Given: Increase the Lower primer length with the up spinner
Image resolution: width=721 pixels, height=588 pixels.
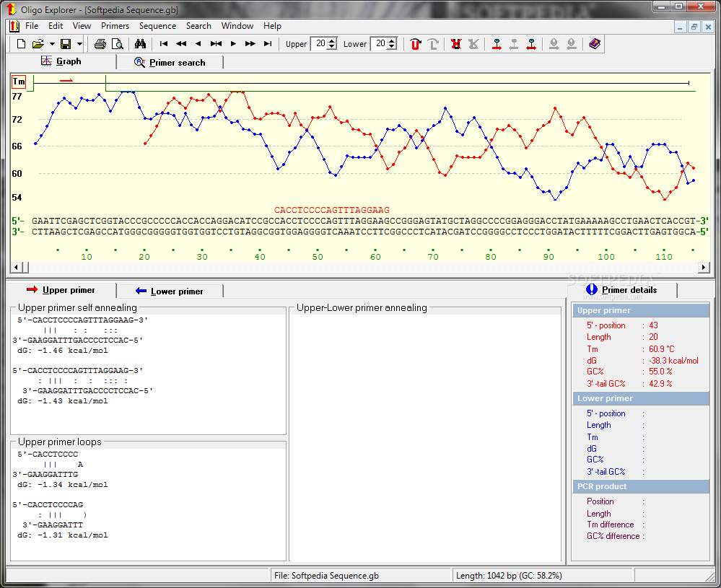Looking at the screenshot, I should tap(392, 40).
